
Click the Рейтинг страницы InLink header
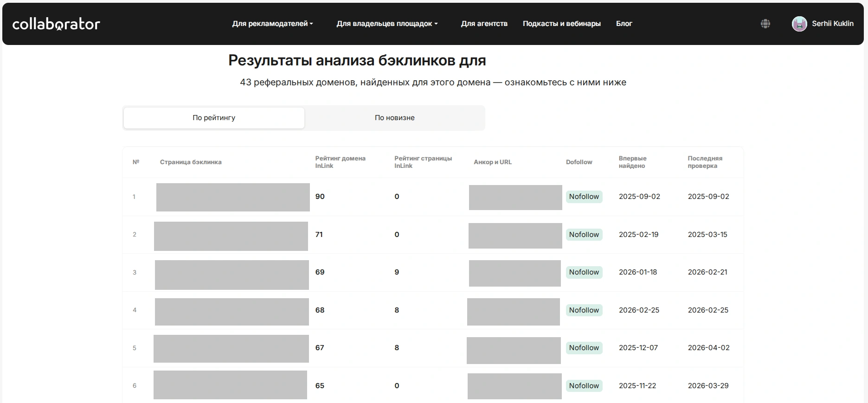pos(423,162)
